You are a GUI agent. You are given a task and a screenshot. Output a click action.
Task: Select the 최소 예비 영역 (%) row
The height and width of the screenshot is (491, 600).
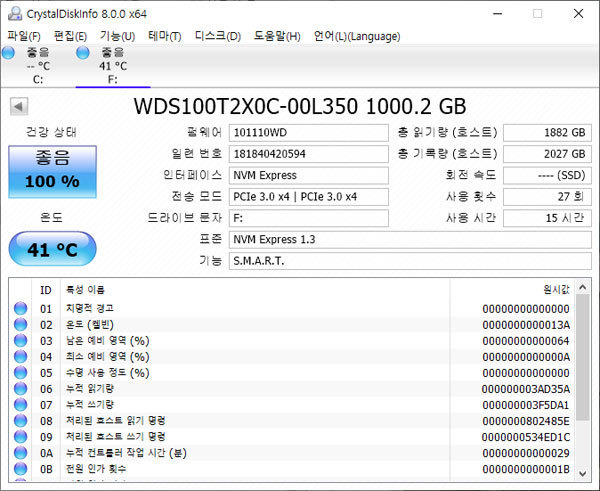pyautogui.click(x=292, y=357)
